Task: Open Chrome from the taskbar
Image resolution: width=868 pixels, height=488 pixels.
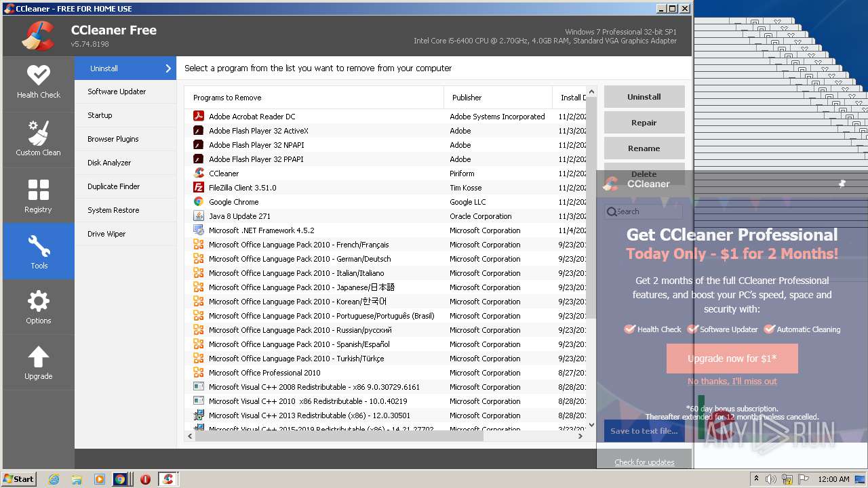Action: 120,479
